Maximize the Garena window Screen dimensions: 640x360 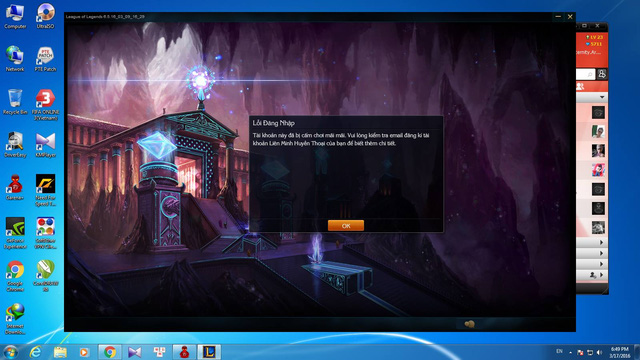click(584, 26)
